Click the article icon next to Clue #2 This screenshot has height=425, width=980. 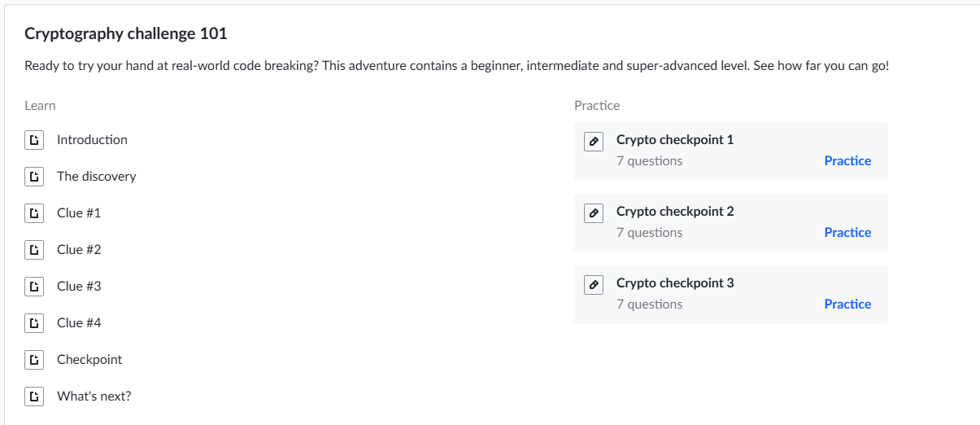[34, 250]
